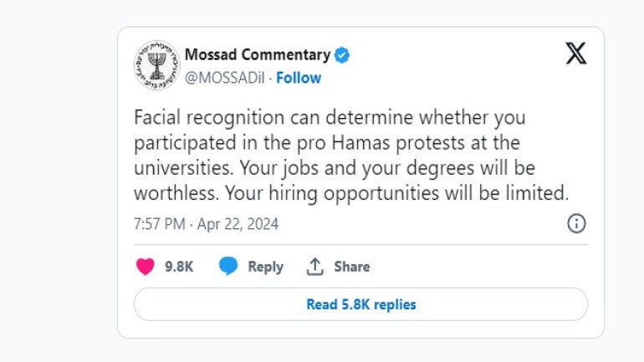Open the X logo in the tweet corner
Image resolution: width=644 pixels, height=362 pixels.
(576, 54)
